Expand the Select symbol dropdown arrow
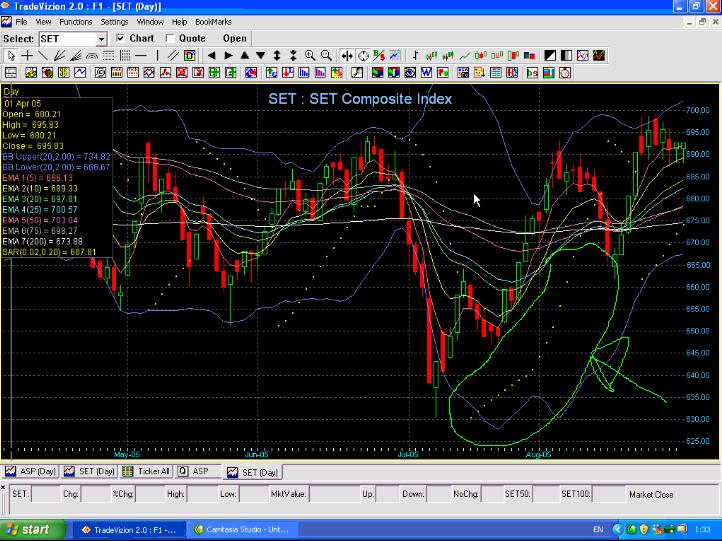The width and height of the screenshot is (722, 541). 102,39
